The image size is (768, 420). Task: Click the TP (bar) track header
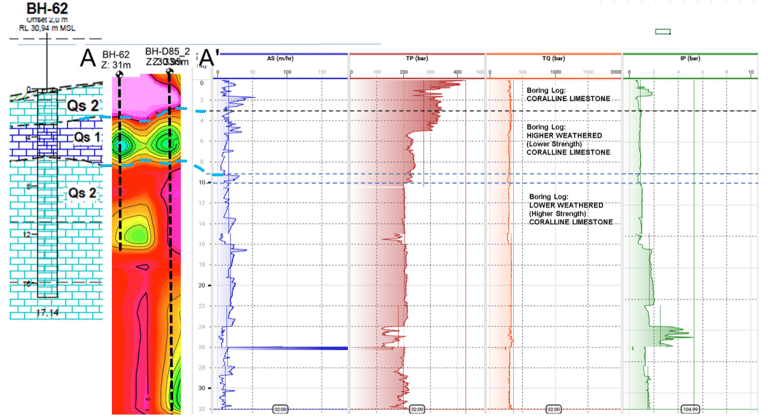tap(417, 58)
